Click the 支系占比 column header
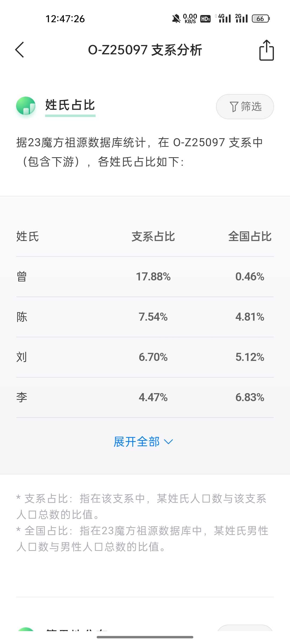290x644 pixels. click(153, 236)
